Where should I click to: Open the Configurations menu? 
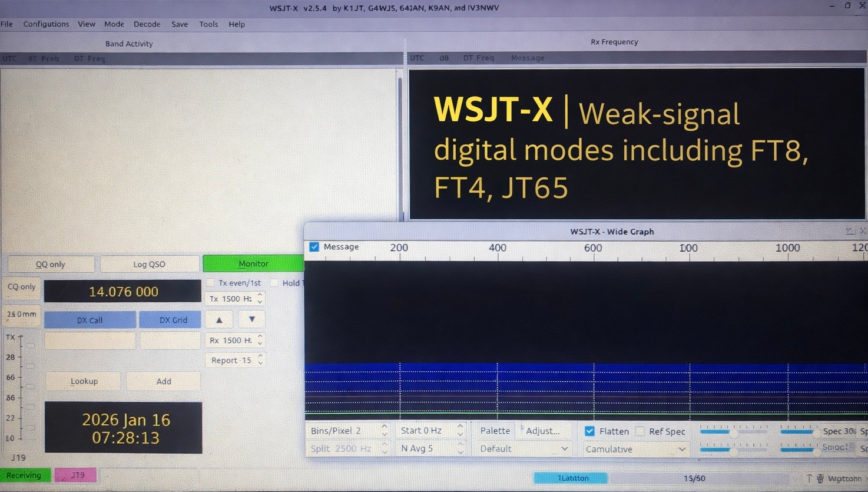coord(46,24)
